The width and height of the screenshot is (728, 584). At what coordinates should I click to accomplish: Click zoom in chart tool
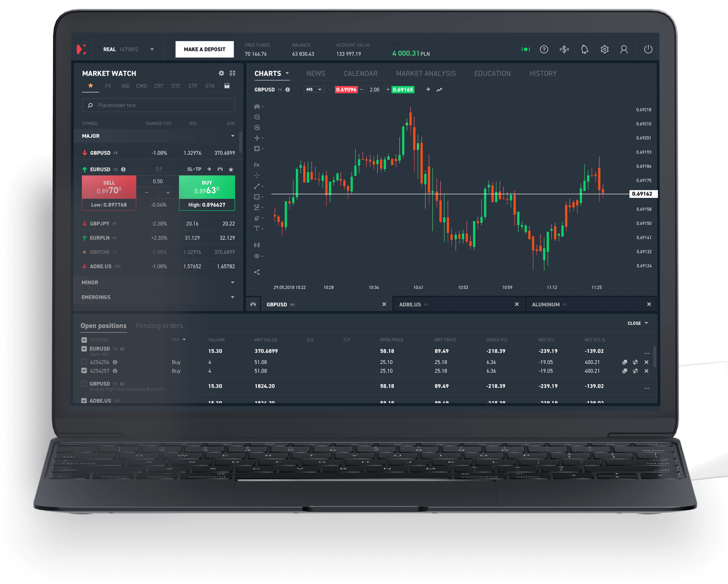(x=257, y=128)
